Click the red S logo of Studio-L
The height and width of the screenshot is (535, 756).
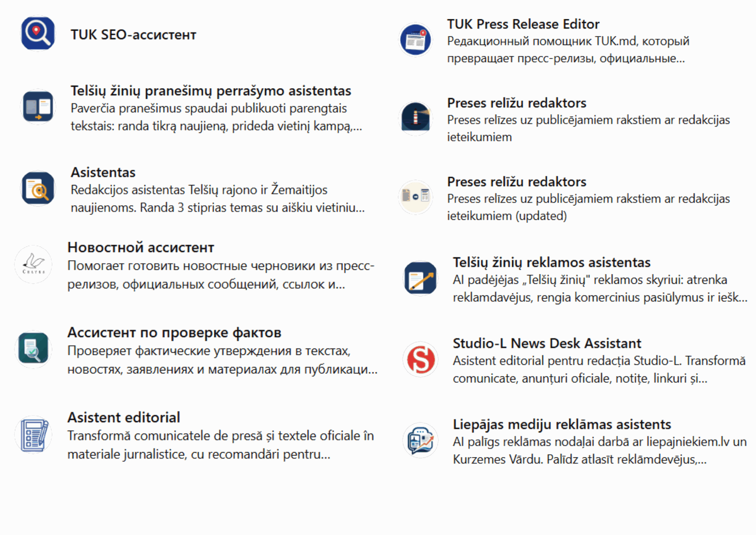tap(420, 359)
